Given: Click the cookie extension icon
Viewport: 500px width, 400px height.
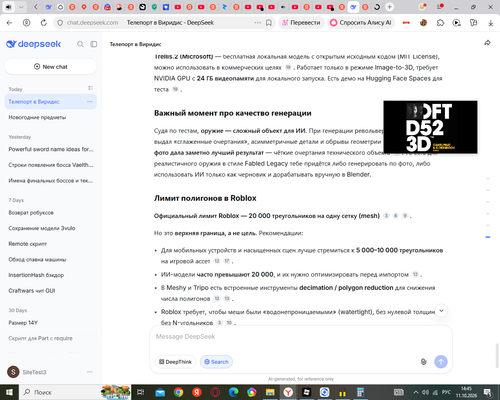Looking at the screenshot, I should 423,23.
